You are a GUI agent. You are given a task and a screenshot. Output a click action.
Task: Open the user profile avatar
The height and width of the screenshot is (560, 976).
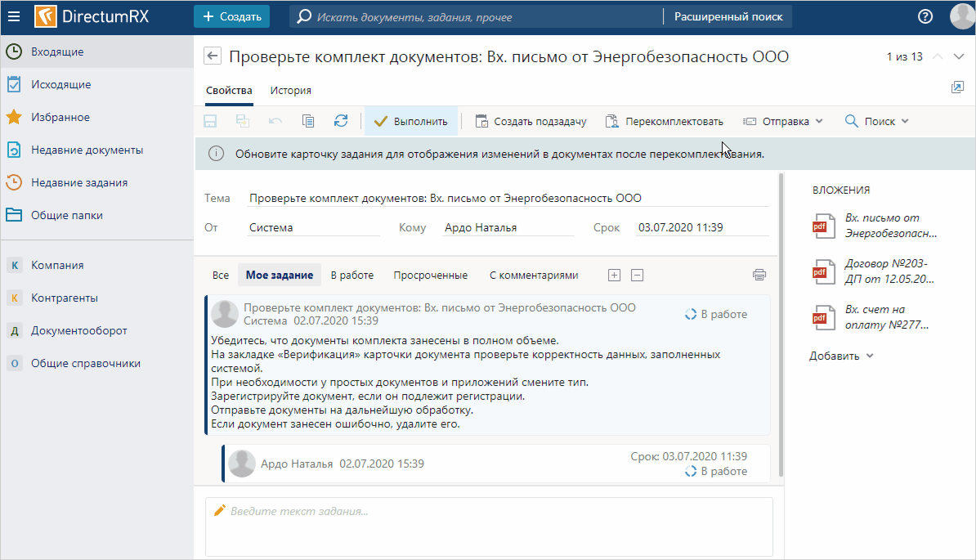pos(961,17)
